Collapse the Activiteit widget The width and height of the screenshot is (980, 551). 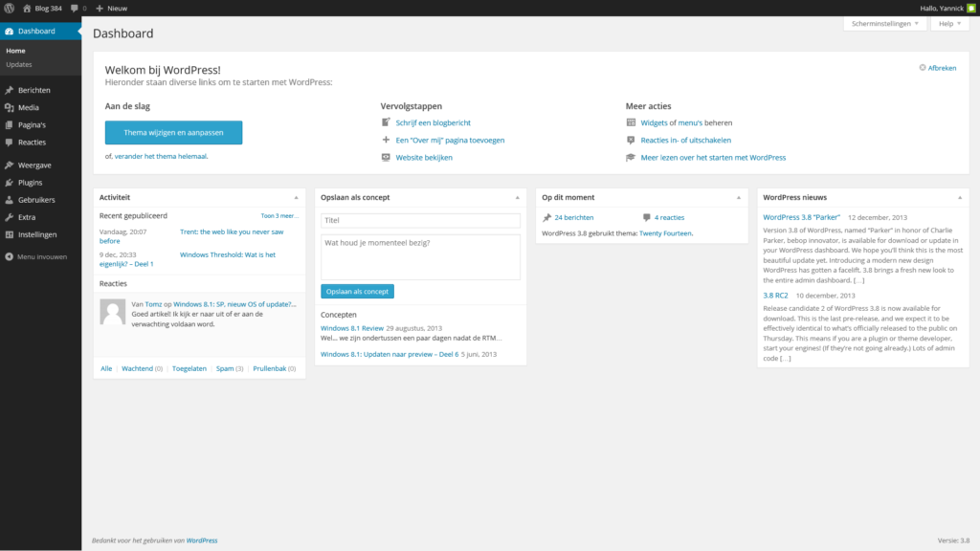[296, 197]
